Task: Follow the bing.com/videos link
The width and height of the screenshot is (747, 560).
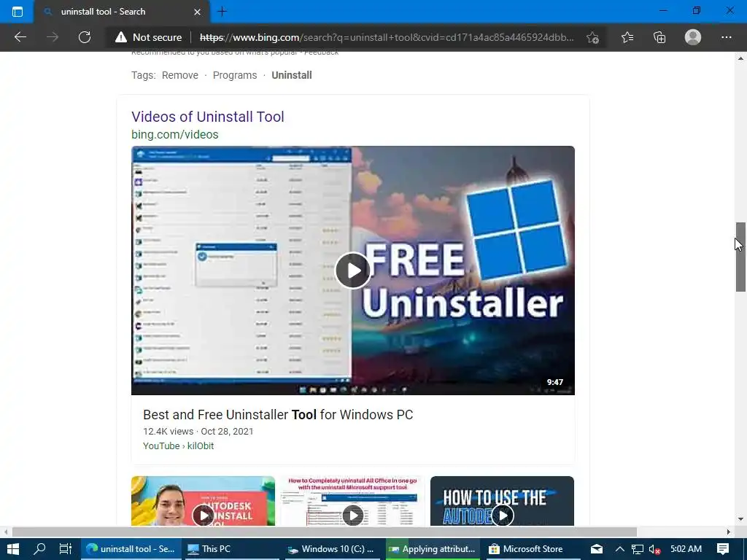Action: pos(175,134)
